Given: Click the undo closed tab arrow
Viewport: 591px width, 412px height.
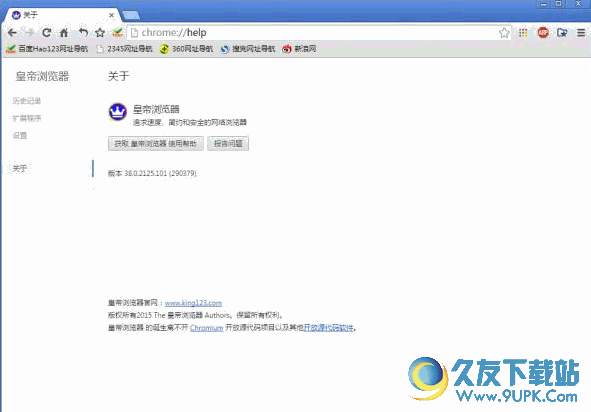Looking at the screenshot, I should 83,33.
